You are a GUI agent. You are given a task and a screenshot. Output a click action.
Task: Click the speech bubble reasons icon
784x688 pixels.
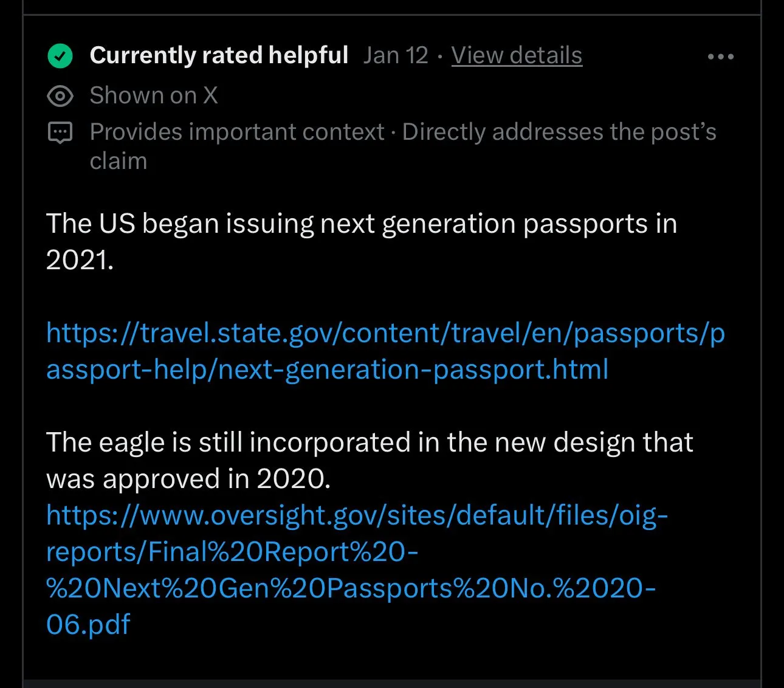click(60, 132)
